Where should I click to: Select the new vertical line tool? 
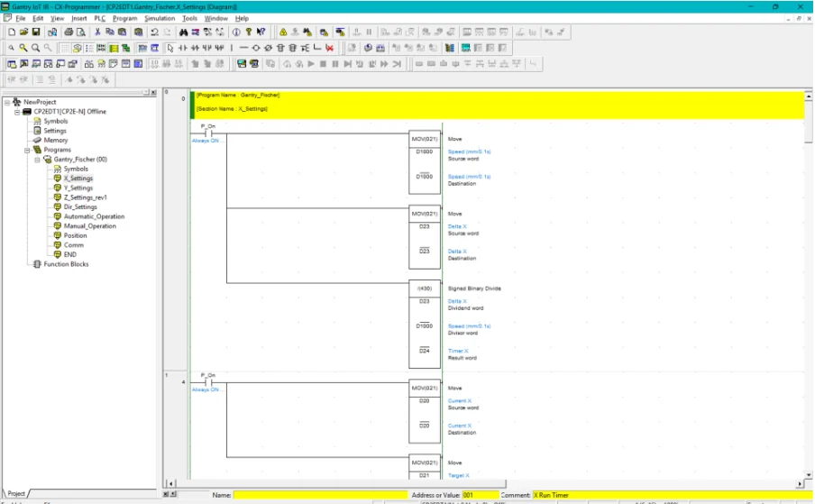tap(232, 48)
